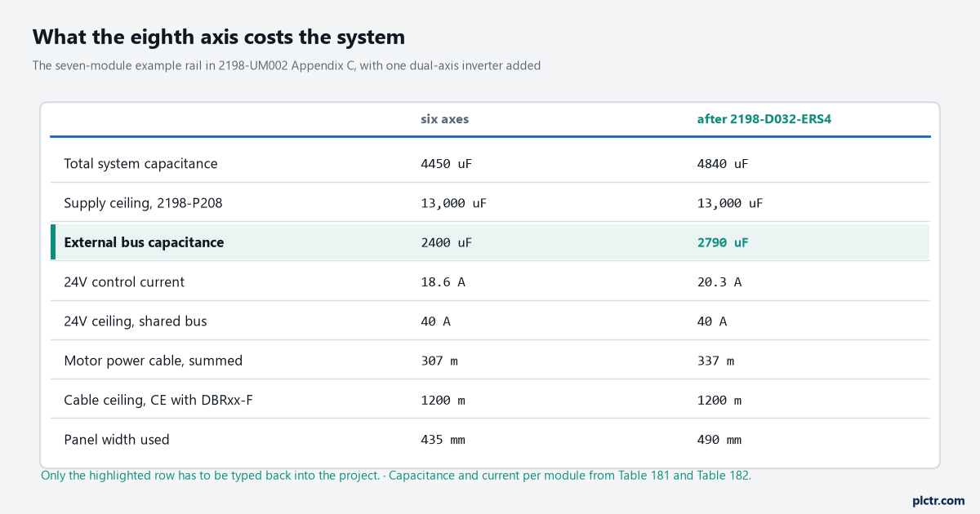Click the footnote about the highlighted row
This screenshot has width=980, height=514.
395,475
